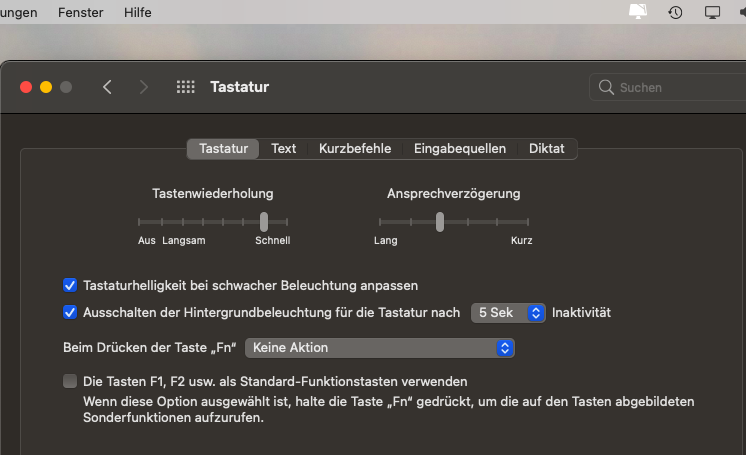The width and height of the screenshot is (746, 455).
Task: Click the display icon in menu bar
Action: click(x=712, y=12)
